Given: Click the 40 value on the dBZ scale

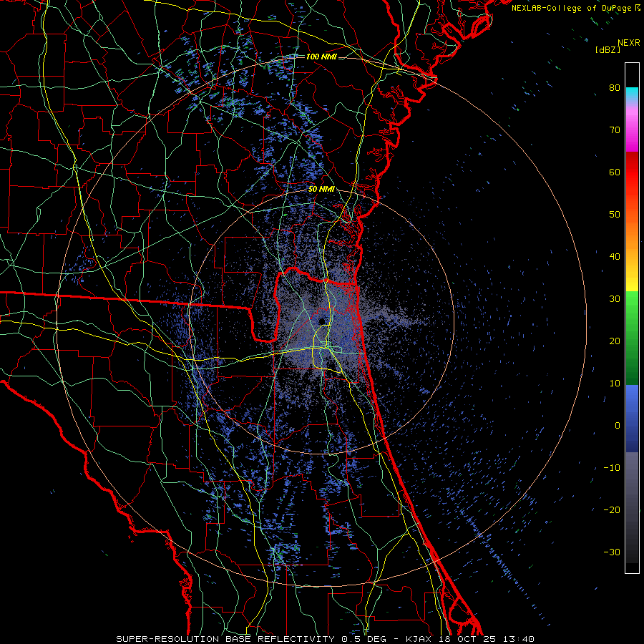Looking at the screenshot, I should pos(615,257).
